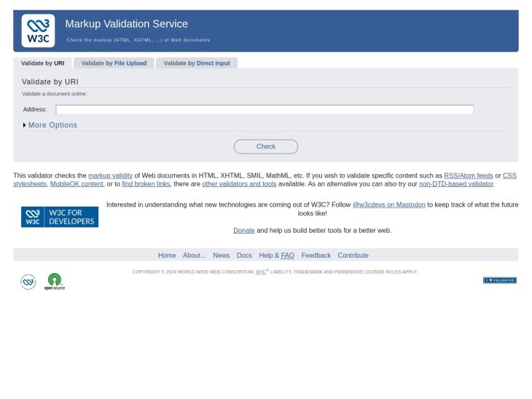
Task: Open the RSS/Atom feeds link
Action: [469, 175]
